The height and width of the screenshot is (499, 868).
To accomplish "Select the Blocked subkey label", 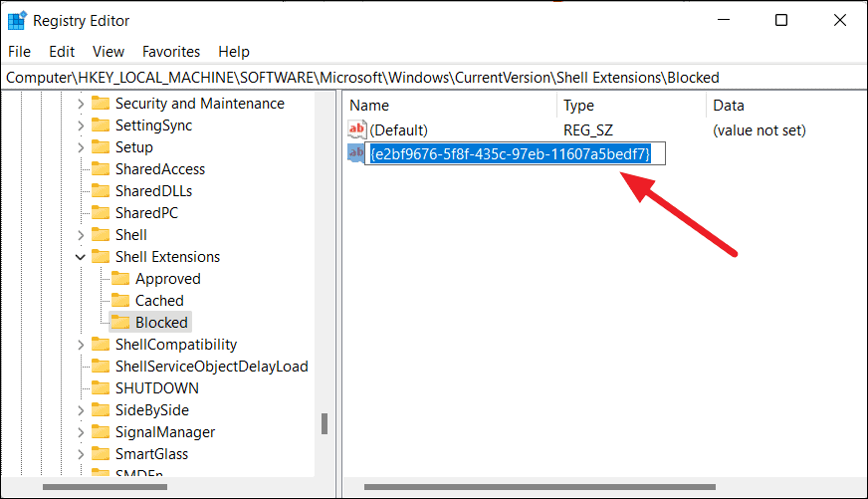I will pyautogui.click(x=161, y=323).
